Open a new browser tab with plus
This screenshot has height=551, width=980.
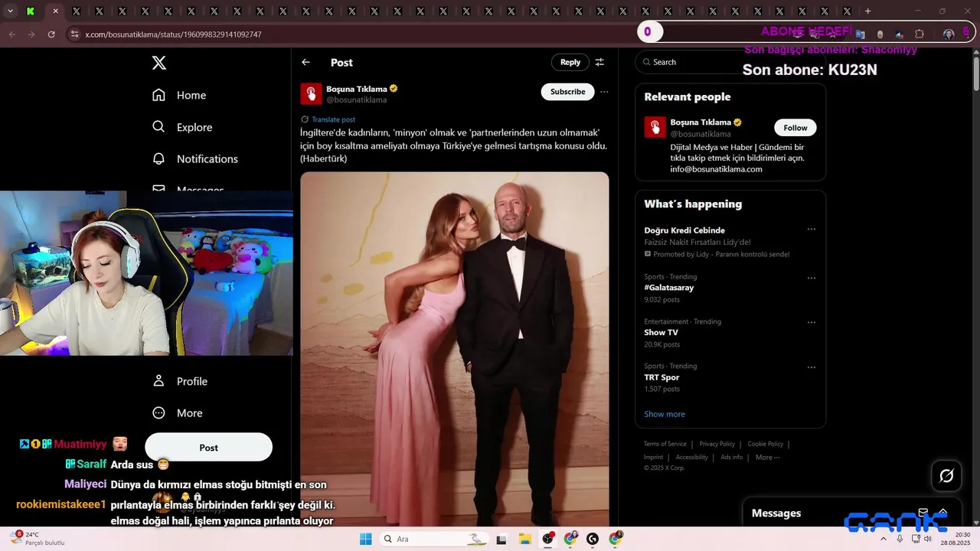point(867,11)
